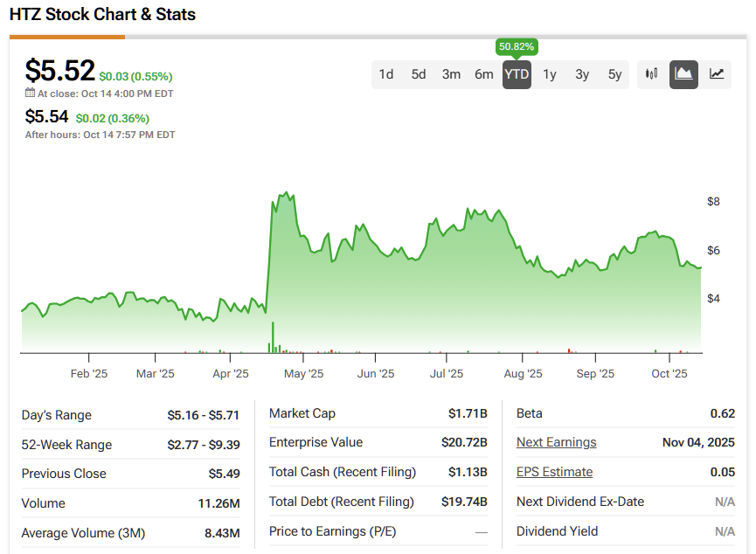This screenshot has height=554, width=756.
Task: Open the EPS Estimate link
Action: [554, 472]
